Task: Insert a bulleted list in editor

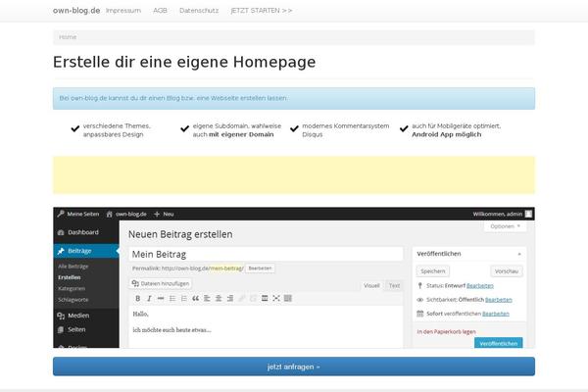Action: tap(172, 299)
